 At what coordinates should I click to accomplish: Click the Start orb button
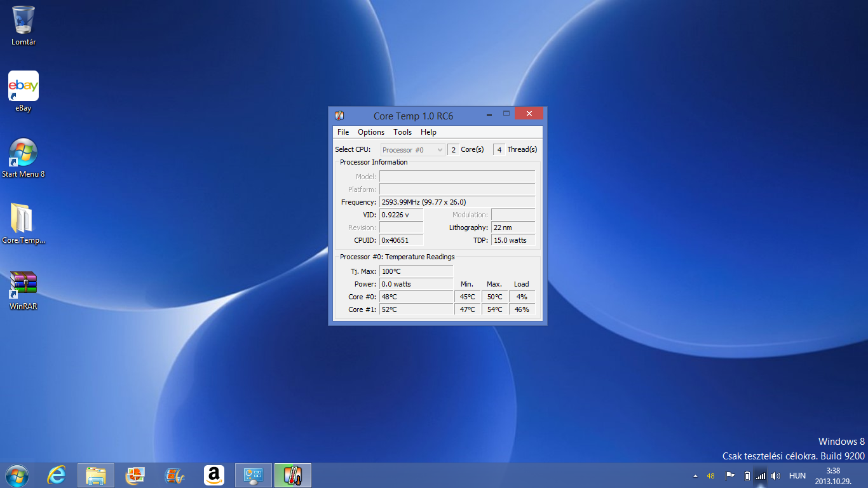pyautogui.click(x=17, y=475)
